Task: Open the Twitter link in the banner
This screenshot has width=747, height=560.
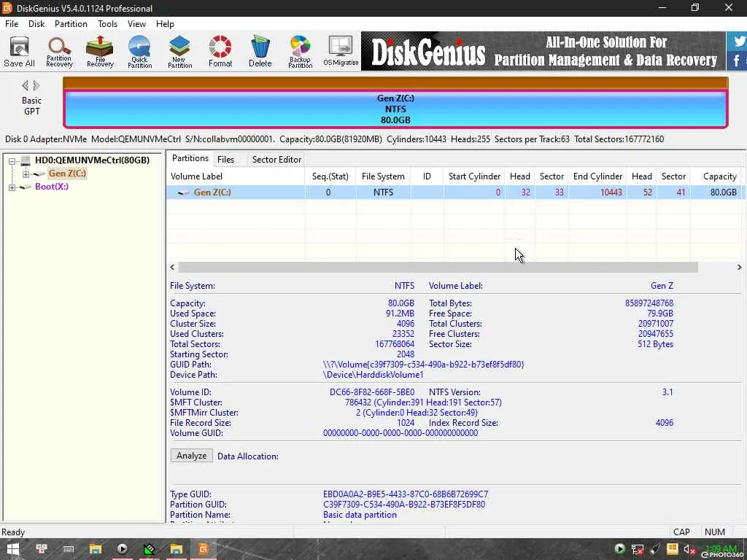Action: point(738,42)
